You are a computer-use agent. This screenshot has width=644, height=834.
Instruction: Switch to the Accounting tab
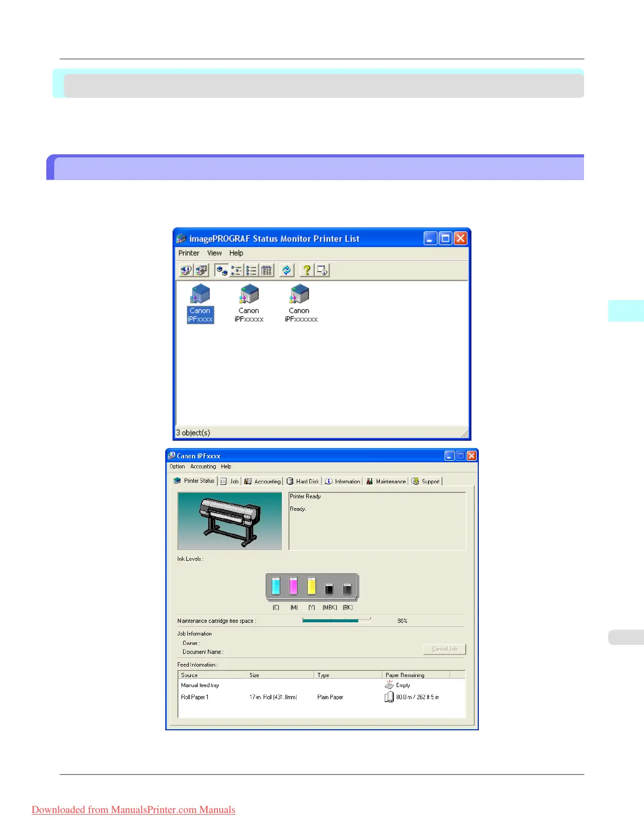263,481
